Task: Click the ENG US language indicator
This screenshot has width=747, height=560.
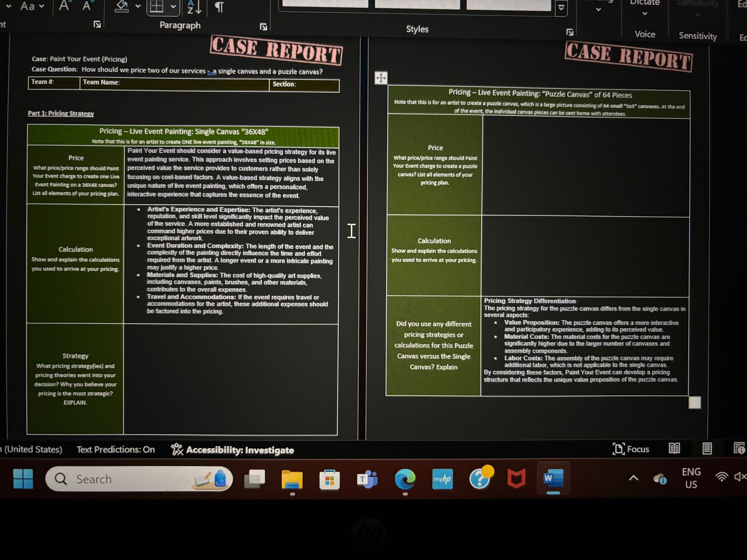Action: click(x=691, y=478)
